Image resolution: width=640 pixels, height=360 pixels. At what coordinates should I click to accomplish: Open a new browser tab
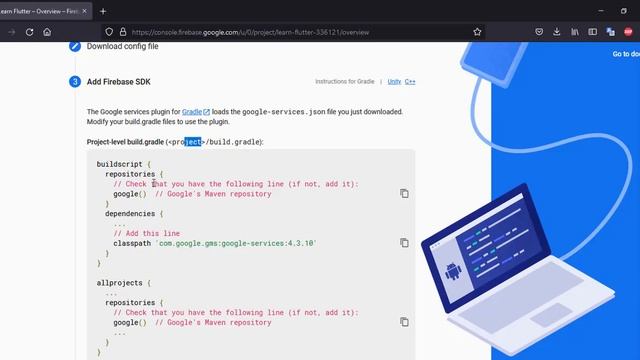click(103, 11)
